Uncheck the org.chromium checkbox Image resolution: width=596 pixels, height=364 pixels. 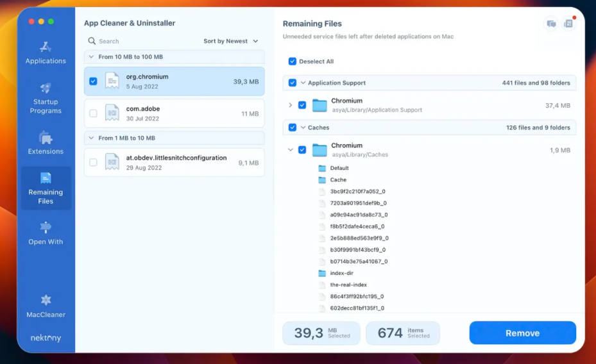point(93,81)
